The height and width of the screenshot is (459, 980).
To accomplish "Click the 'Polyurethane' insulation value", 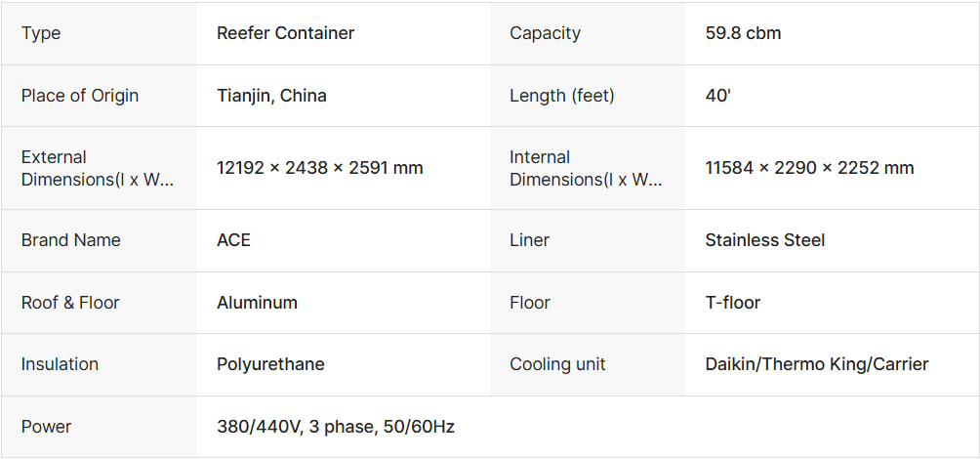I will click(270, 364).
